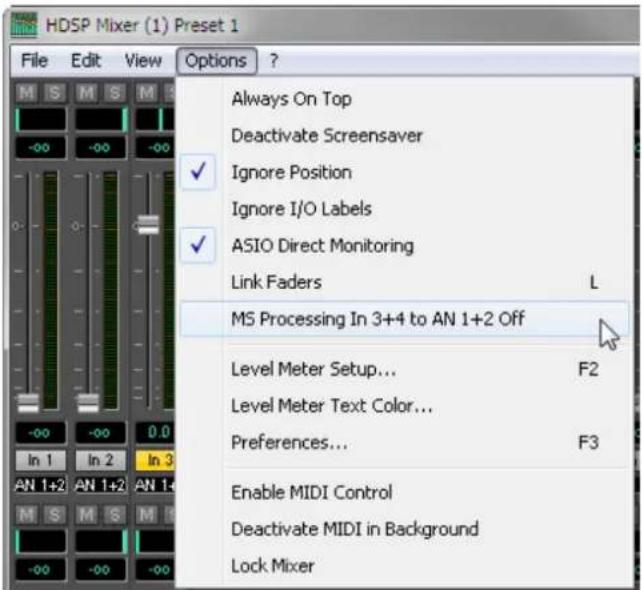Viewport: 642px width, 590px height.
Task: Open Preferences dialog
Action: click(403, 443)
